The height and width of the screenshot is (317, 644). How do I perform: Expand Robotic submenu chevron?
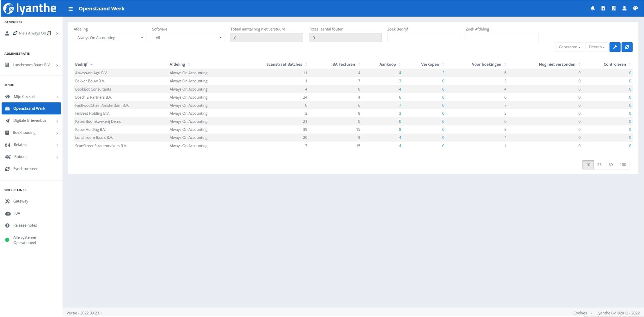coord(57,157)
